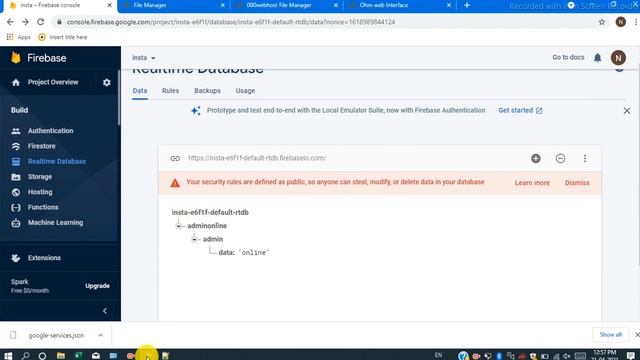Switch to Ohm web interface tab

click(400, 5)
